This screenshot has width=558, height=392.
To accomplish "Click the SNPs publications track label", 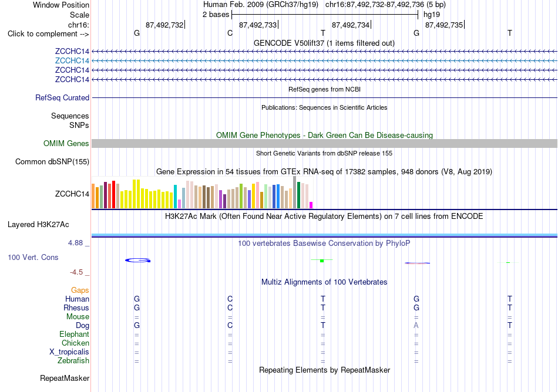I will tap(79, 125).
